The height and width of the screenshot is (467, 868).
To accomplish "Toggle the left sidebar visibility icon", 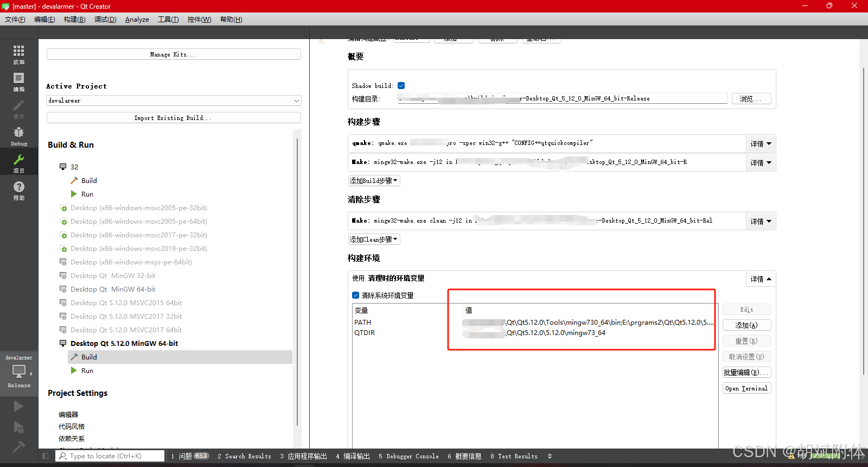I will (x=46, y=456).
